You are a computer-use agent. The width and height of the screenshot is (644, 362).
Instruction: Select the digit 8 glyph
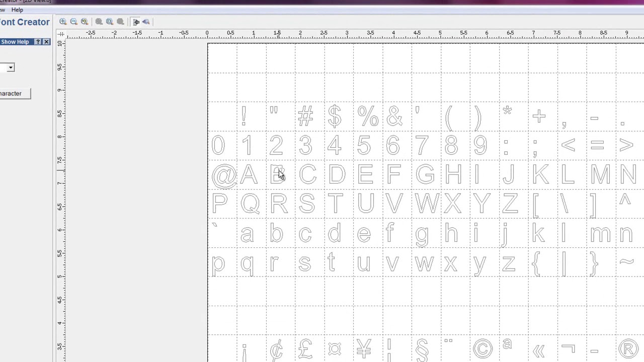pos(451,145)
